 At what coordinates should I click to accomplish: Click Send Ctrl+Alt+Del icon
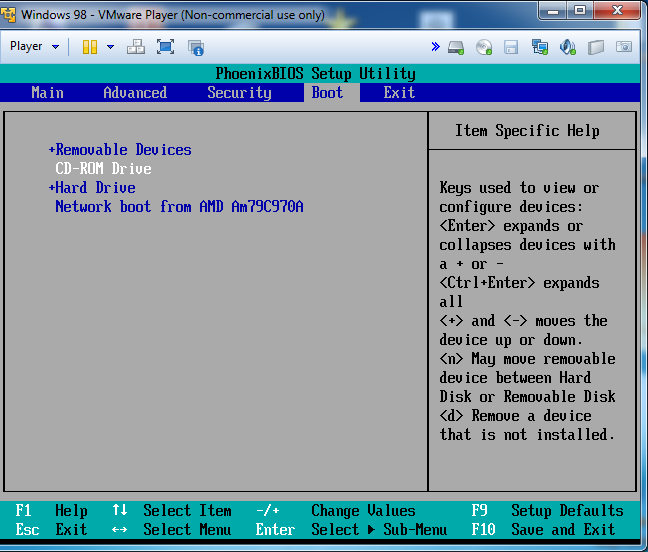tap(136, 46)
